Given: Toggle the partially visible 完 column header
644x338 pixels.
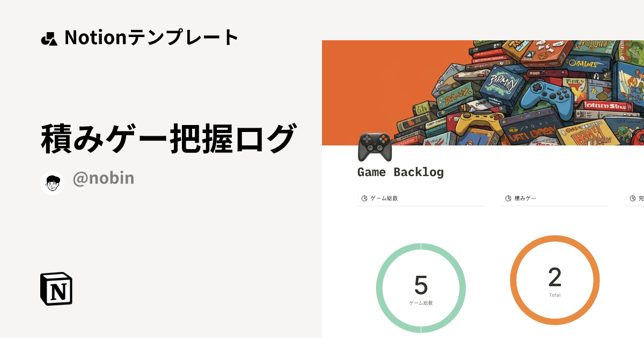Looking at the screenshot, I should point(640,197).
